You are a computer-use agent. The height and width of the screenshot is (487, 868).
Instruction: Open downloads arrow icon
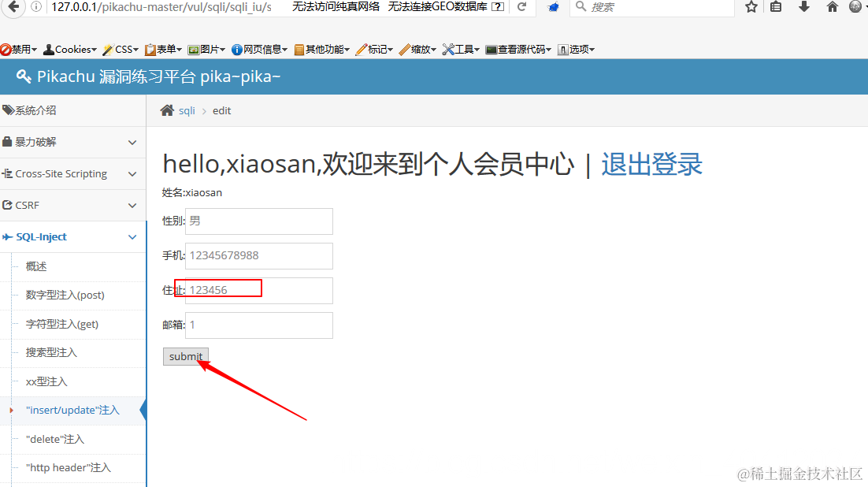coord(803,6)
